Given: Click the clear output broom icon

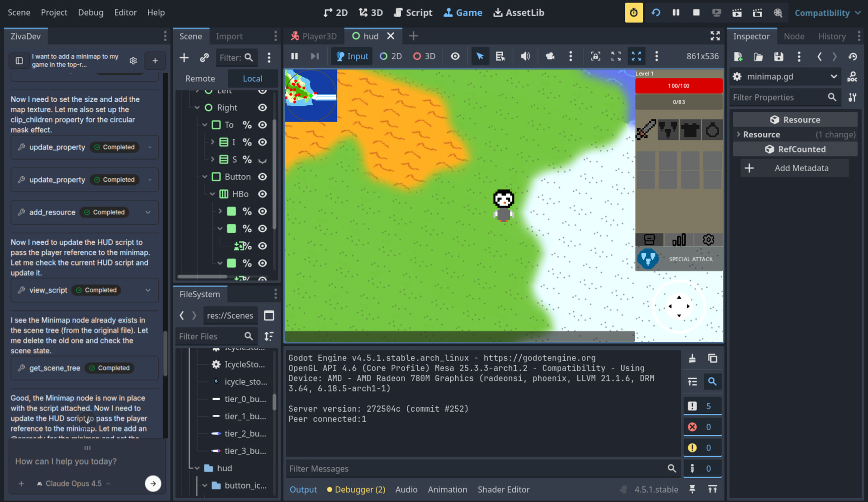Looking at the screenshot, I should tap(692, 358).
